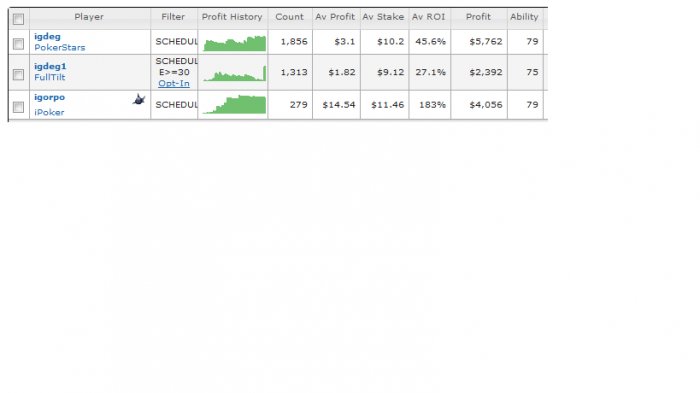Sort by Ability column header
Viewport: 700px width, 393px height.
pos(524,17)
